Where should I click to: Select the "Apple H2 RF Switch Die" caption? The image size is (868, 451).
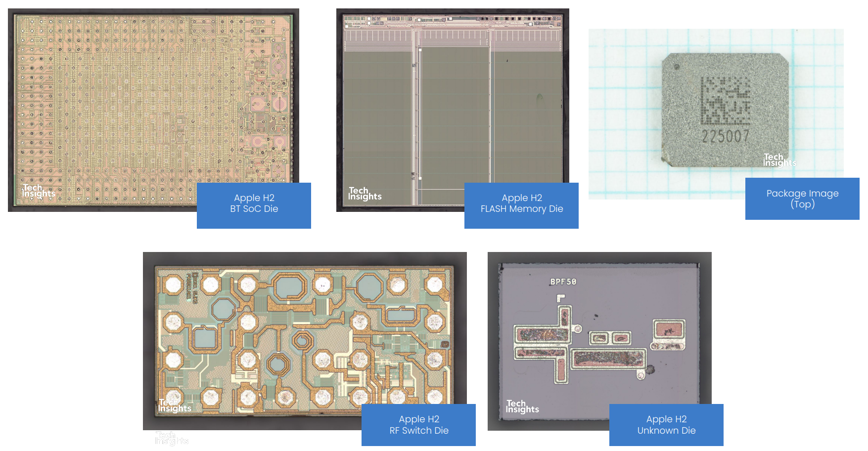point(418,425)
